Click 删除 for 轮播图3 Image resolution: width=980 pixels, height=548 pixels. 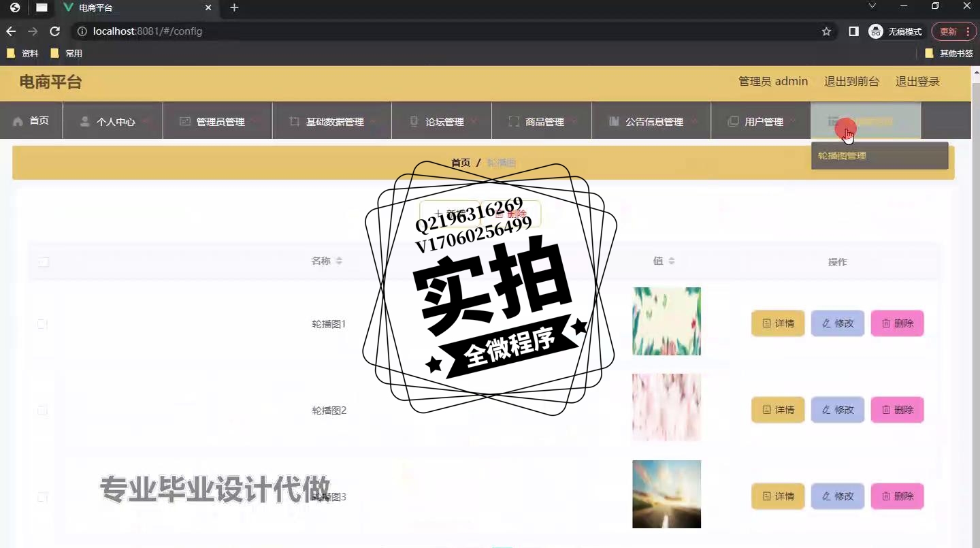pyautogui.click(x=898, y=496)
